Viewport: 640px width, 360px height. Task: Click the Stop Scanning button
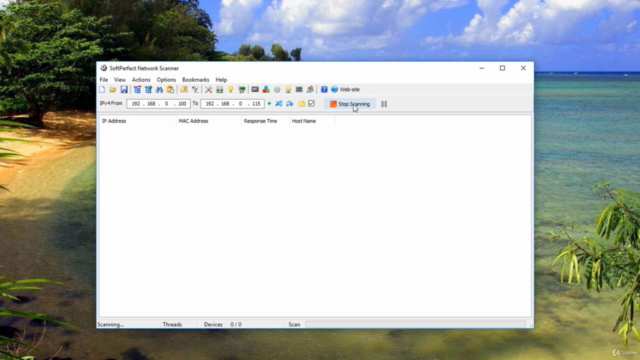tap(350, 104)
